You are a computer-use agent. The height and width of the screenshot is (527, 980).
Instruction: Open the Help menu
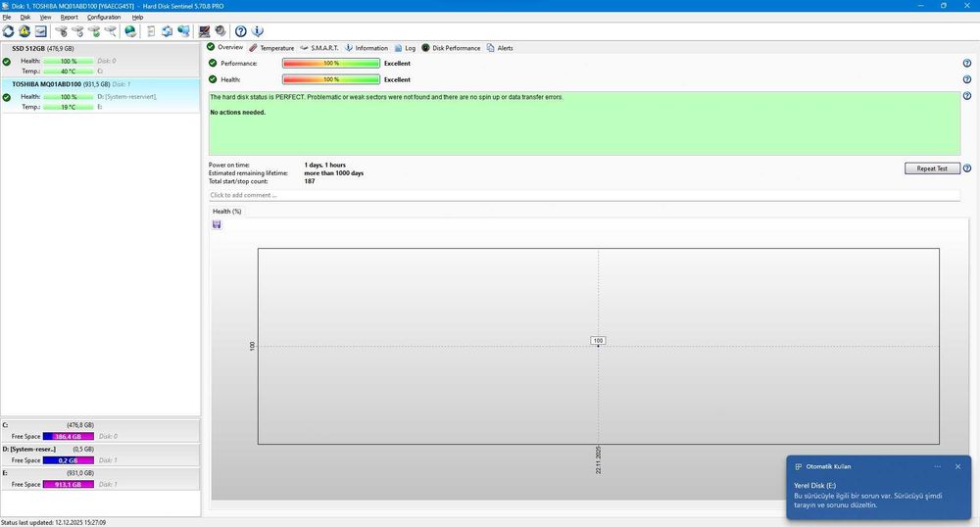(x=137, y=18)
